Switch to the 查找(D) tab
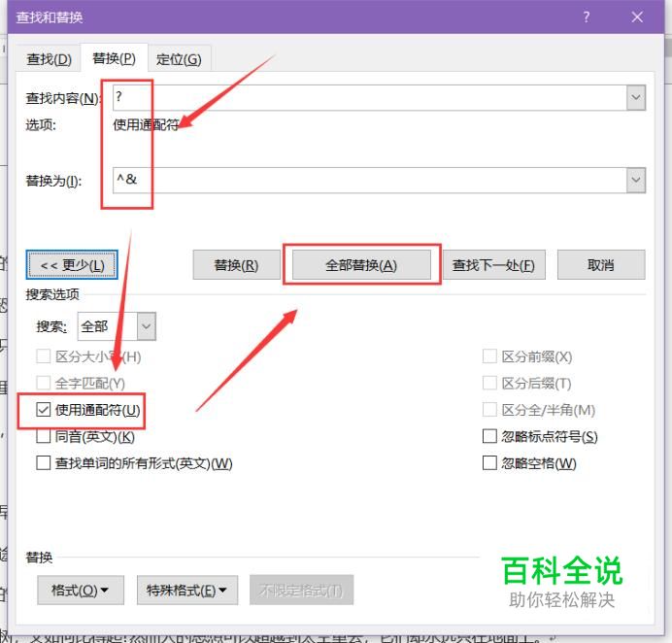 coord(49,59)
